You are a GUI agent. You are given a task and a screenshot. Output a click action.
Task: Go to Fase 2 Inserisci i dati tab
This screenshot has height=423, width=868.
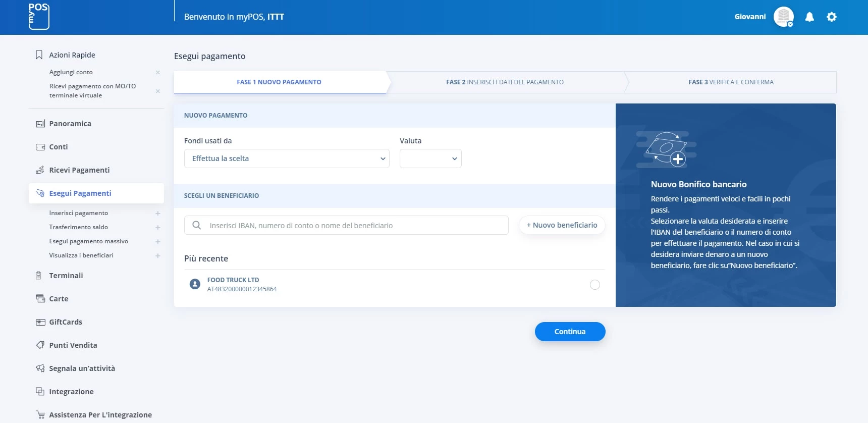505,82
